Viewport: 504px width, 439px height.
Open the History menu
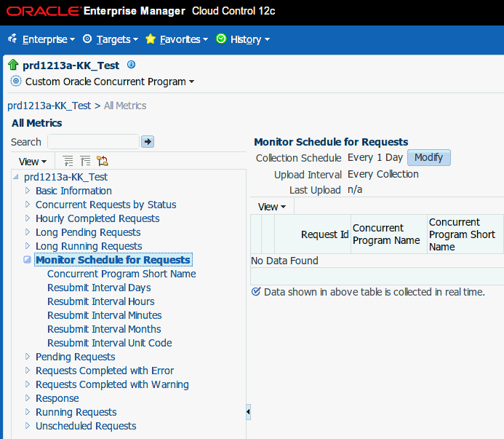(250, 39)
